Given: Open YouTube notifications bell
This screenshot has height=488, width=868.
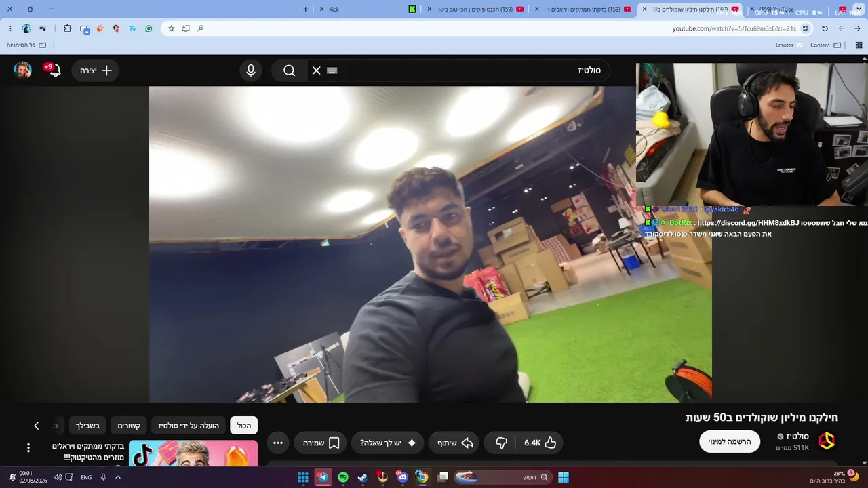Looking at the screenshot, I should (x=55, y=70).
